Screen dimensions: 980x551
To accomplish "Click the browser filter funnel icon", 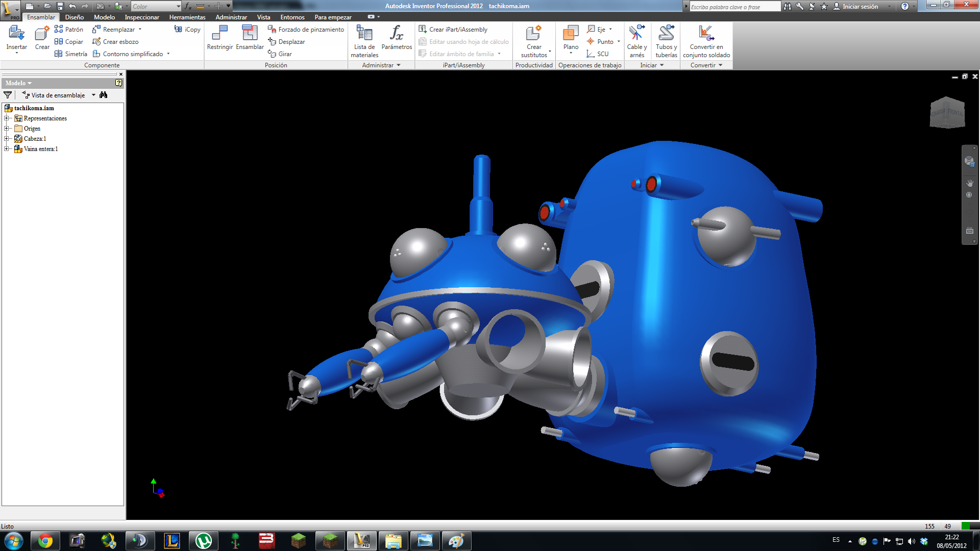I will coord(8,95).
